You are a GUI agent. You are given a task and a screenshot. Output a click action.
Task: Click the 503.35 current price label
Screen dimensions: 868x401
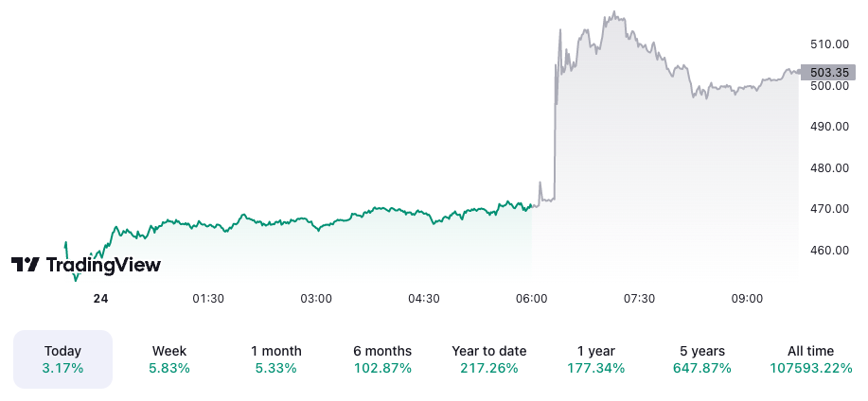pyautogui.click(x=827, y=72)
